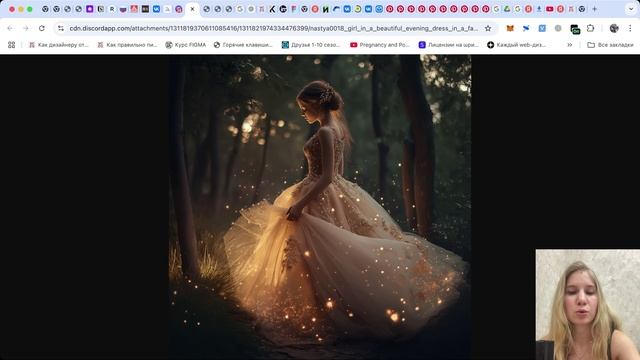Screen dimensions: 640x360
Task: Go back to the previous page
Action: click(10, 29)
